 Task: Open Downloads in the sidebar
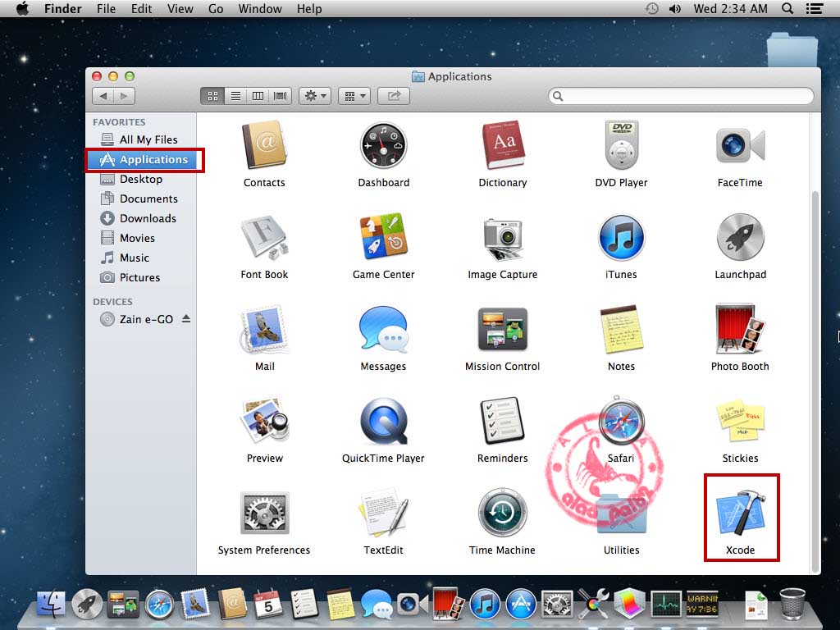click(140, 218)
